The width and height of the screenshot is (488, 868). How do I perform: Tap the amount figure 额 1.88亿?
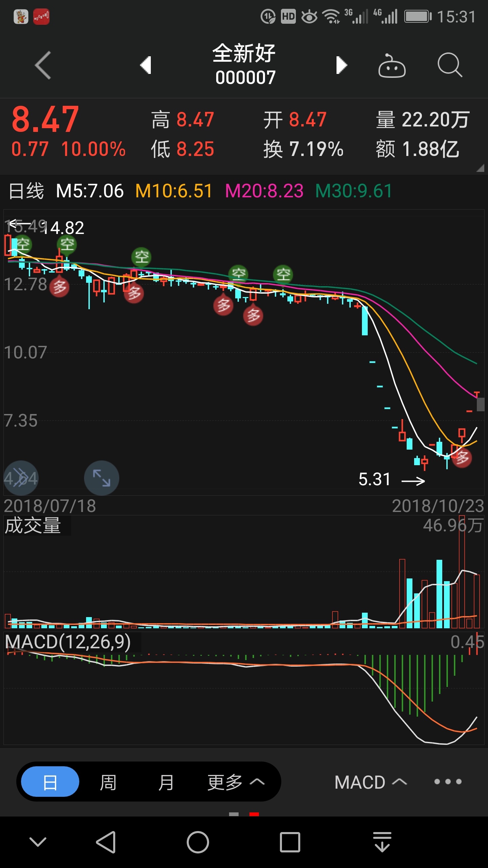(x=418, y=149)
